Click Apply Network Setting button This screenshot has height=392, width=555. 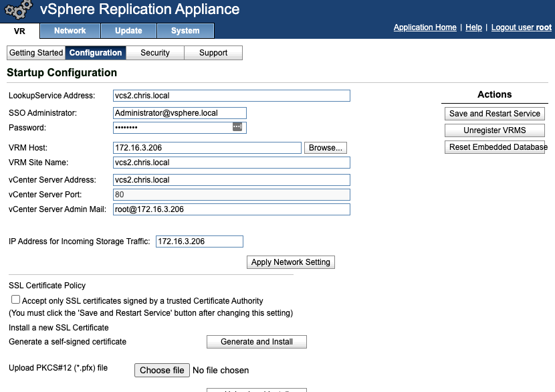[x=291, y=262]
